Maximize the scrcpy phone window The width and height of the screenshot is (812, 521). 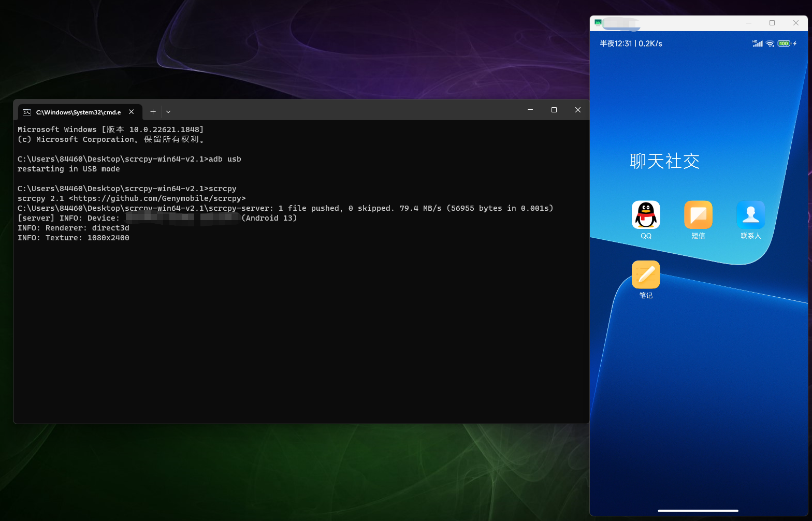[772, 23]
